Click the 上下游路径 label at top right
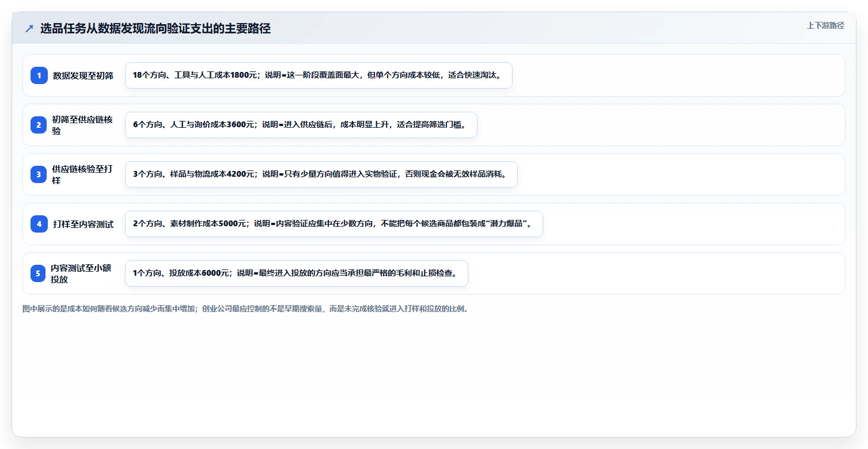Viewport: 868px width, 449px height. 825,25
